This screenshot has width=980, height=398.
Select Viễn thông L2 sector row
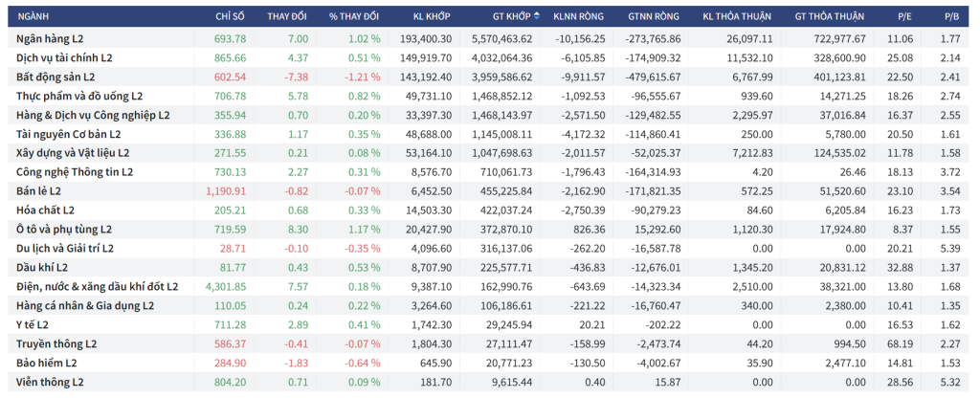pyautogui.click(x=50, y=383)
